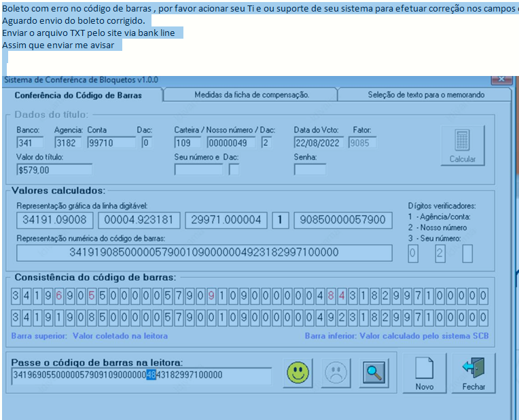This screenshot has width=519, height=420.
Task: Click the Valor do título field $579,00
Action: point(54,170)
